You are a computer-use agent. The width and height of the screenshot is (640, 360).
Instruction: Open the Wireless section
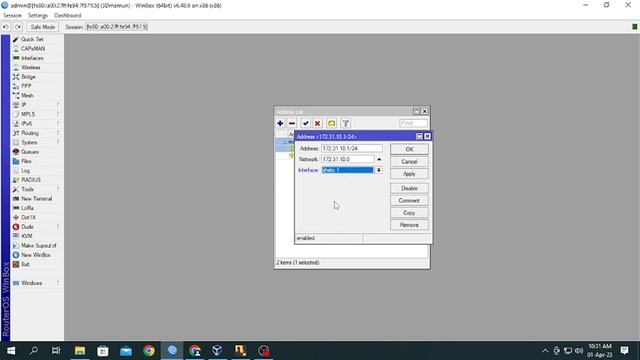point(31,67)
